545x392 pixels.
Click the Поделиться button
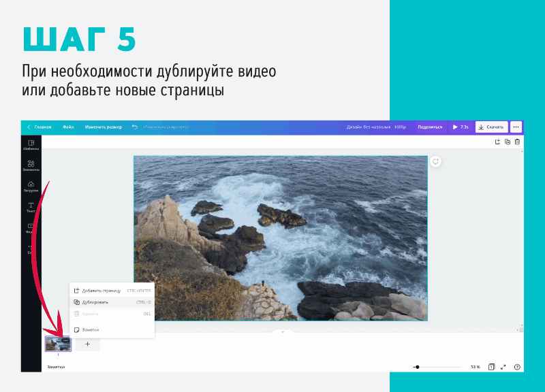pos(430,127)
